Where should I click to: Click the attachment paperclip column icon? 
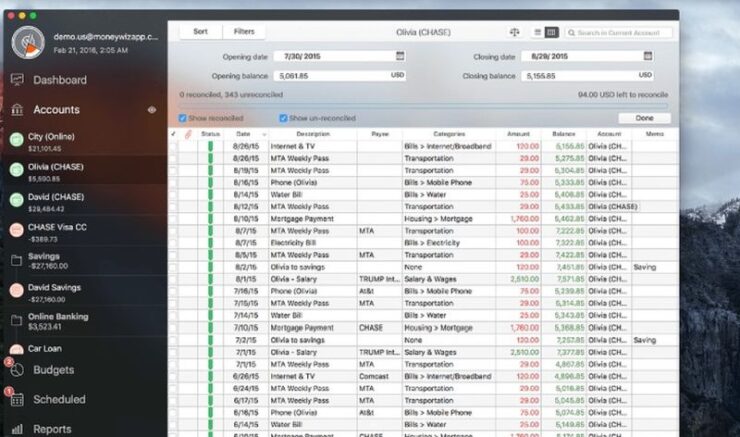click(188, 134)
